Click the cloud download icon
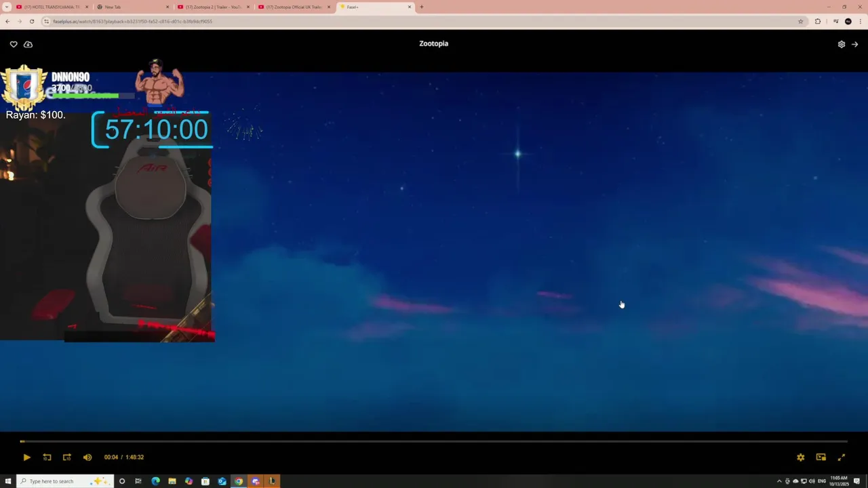The image size is (868, 488). click(x=28, y=44)
